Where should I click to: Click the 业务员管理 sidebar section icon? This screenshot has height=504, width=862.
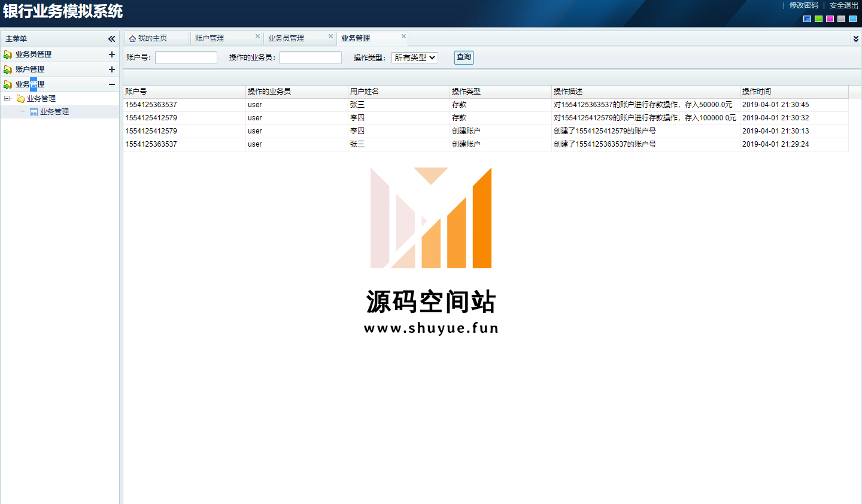8,54
